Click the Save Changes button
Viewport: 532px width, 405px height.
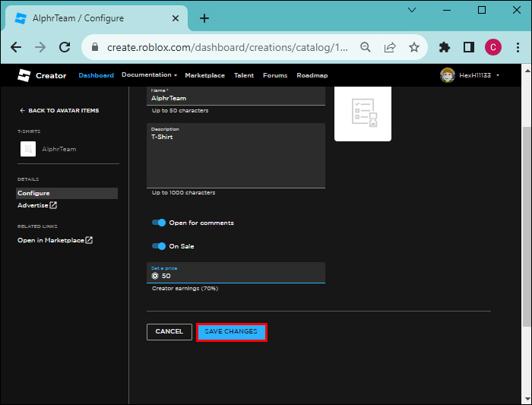tap(231, 332)
